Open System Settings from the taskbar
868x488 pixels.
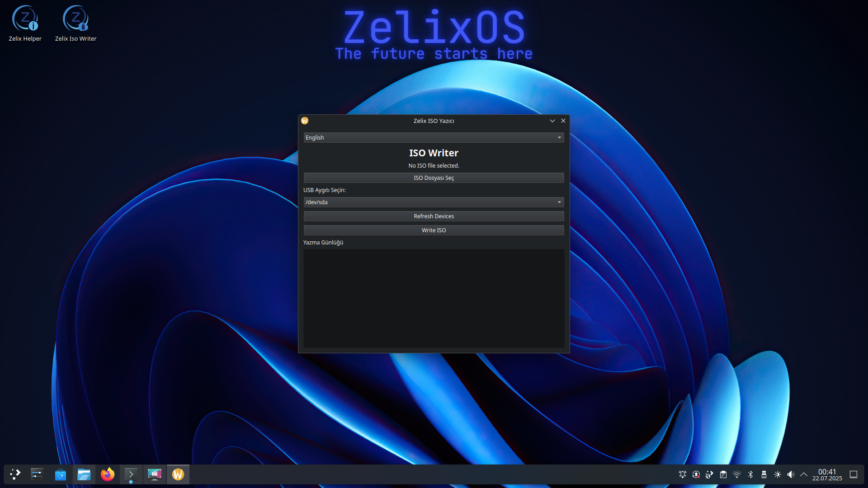point(37,474)
